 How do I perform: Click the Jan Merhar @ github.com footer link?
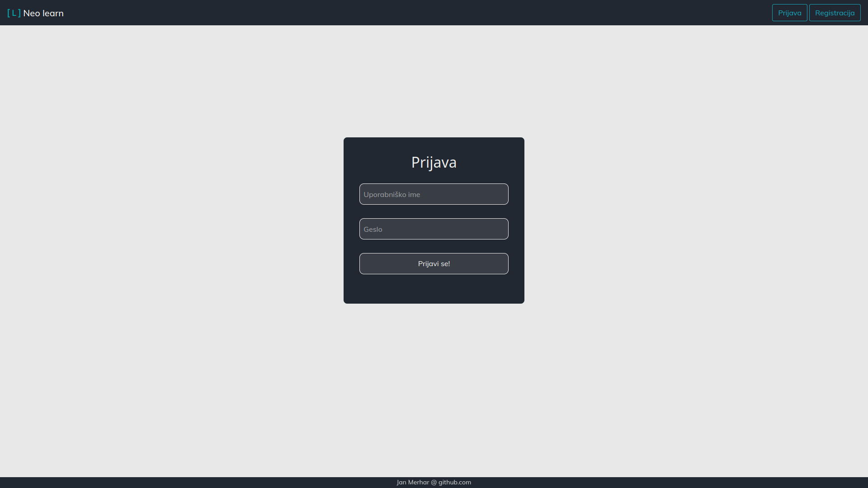point(434,482)
